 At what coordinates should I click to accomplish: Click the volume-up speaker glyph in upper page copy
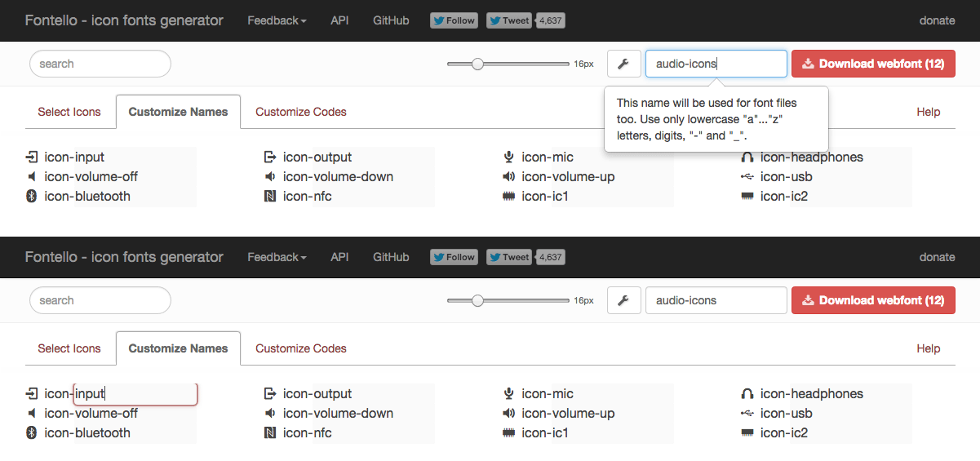[509, 177]
